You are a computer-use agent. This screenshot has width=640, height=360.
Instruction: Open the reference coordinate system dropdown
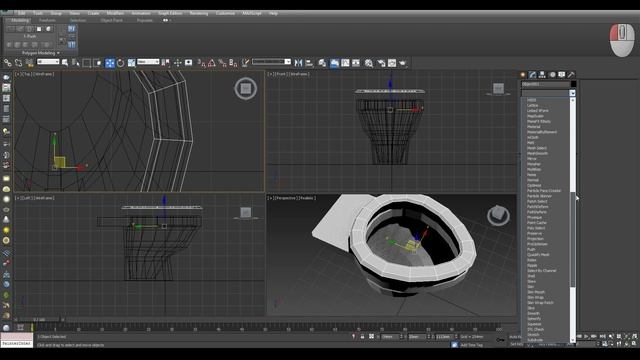[x=148, y=62]
